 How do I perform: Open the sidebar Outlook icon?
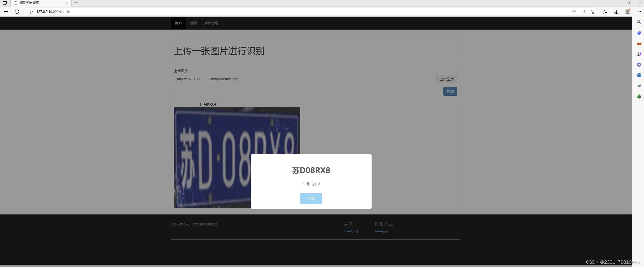(639, 75)
